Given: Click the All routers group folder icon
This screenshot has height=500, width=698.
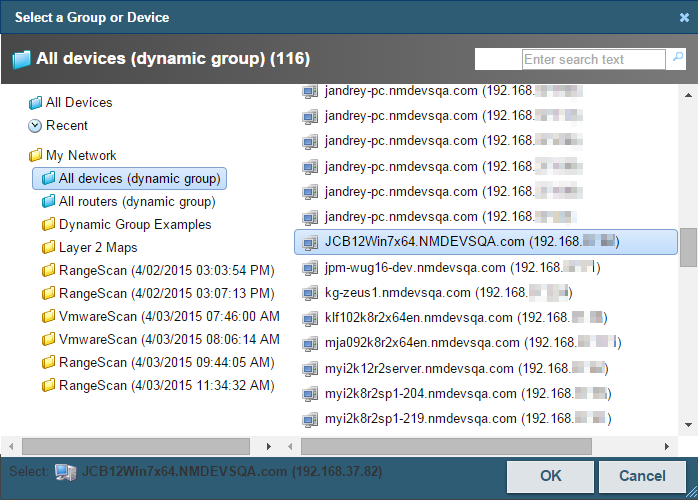Looking at the screenshot, I should (x=48, y=201).
